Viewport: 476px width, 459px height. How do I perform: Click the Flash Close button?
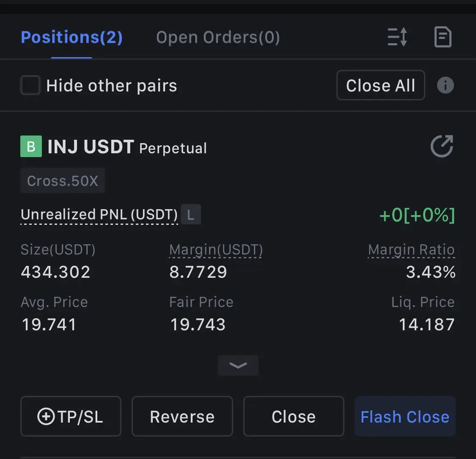pyautogui.click(x=405, y=416)
